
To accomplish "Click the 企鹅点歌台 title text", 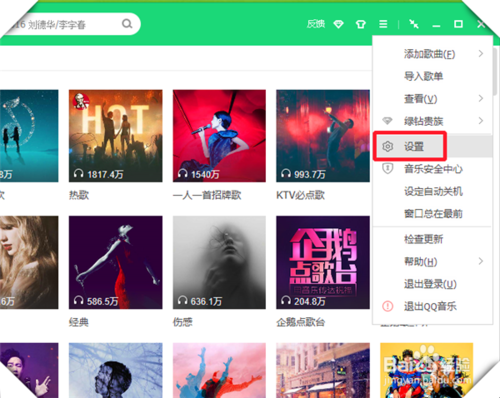I will [x=301, y=322].
